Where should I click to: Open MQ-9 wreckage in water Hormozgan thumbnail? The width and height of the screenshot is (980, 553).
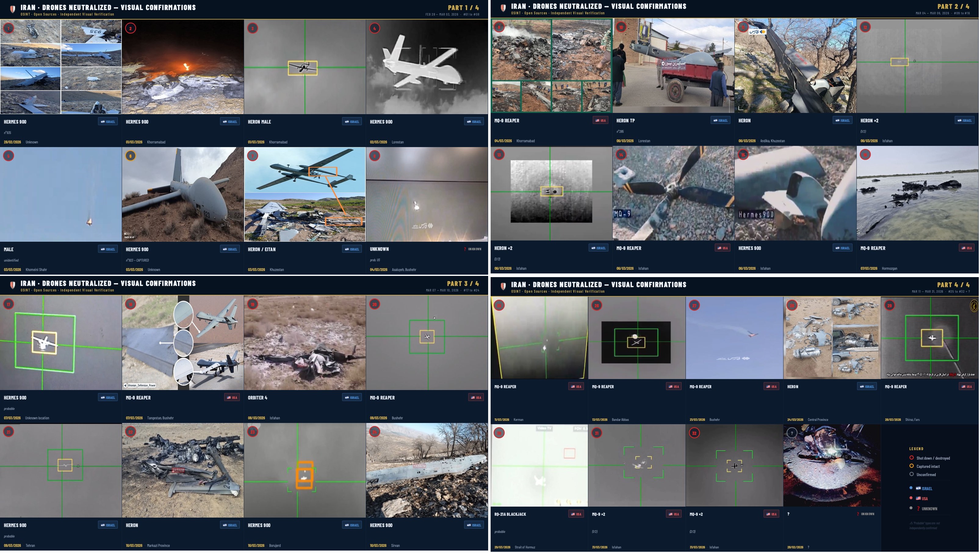pos(917,193)
